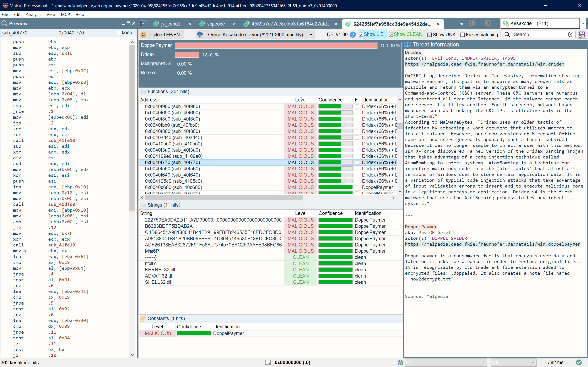Check the F. box for sub_40f980
This screenshot has height=367, width=588.
(357, 106)
